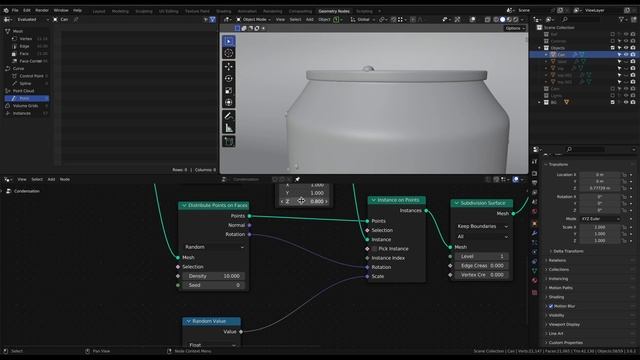
Task: Toggle Pick Instance checkbox on Instance on Points
Action: pos(374,249)
